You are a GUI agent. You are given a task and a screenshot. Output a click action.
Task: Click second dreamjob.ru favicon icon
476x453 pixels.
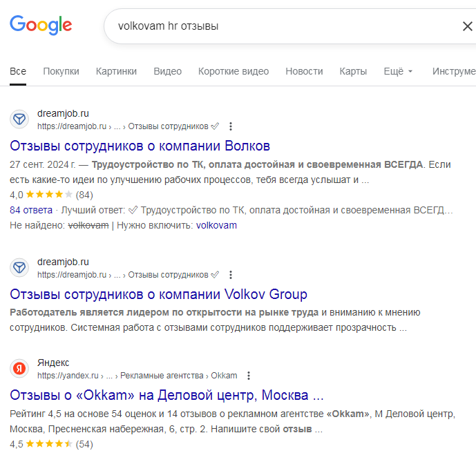click(x=20, y=268)
